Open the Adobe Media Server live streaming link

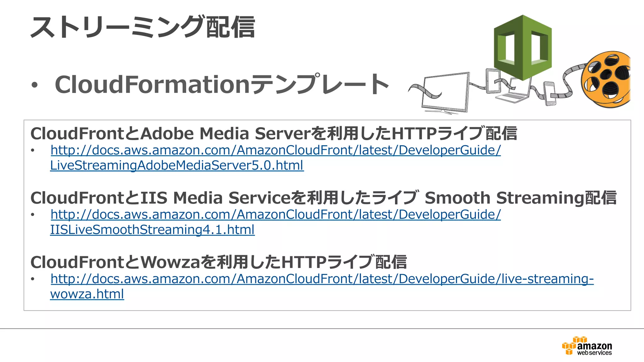275,158
